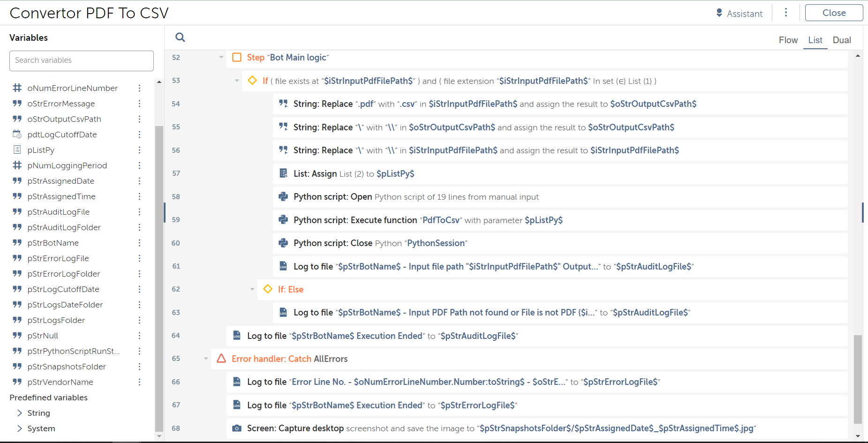This screenshot has height=443, width=868.
Task: Open the three-dot options menu beside Assistant
Action: point(786,13)
